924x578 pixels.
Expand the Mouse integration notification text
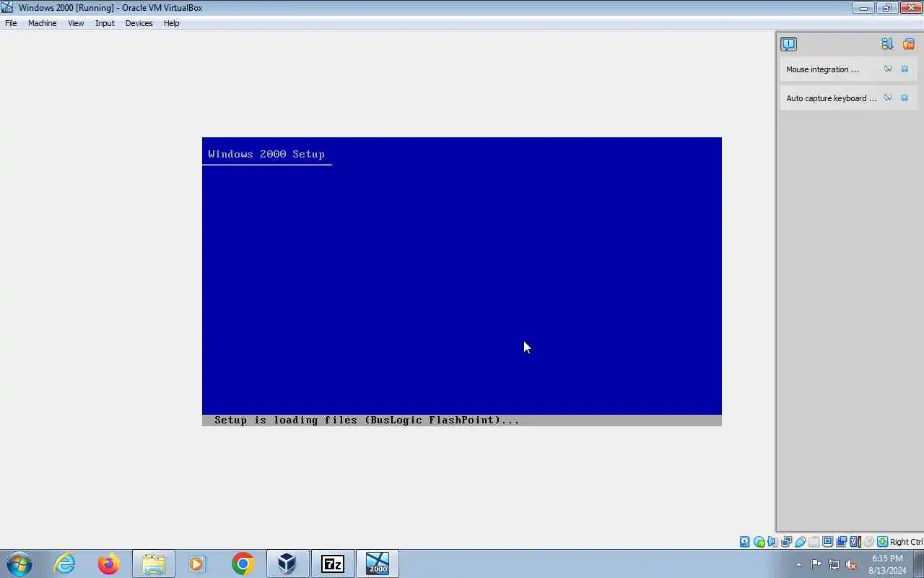[x=822, y=69]
